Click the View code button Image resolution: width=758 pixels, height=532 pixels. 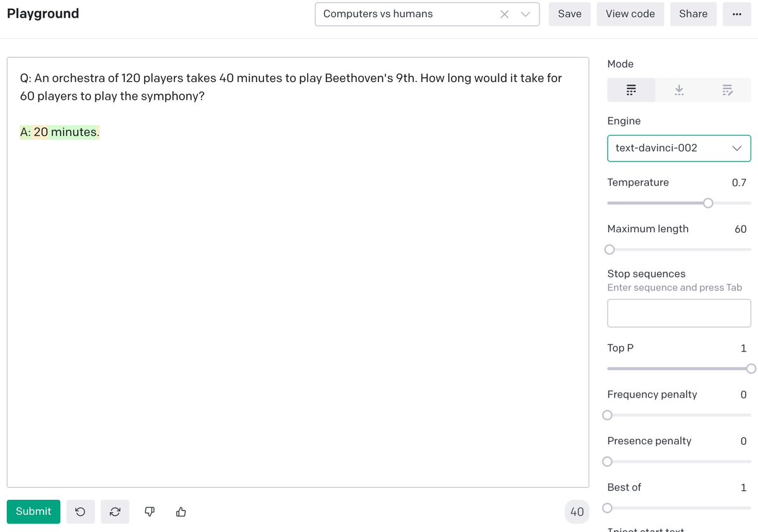630,14
